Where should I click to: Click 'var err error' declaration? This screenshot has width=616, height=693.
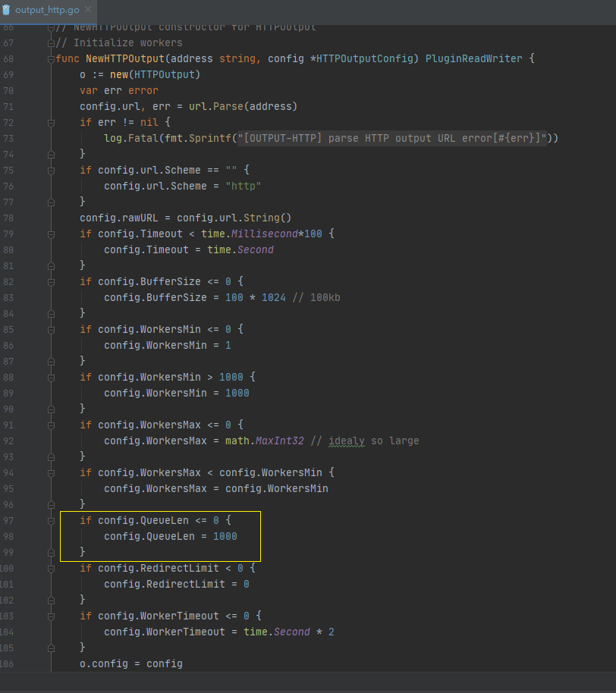point(119,90)
